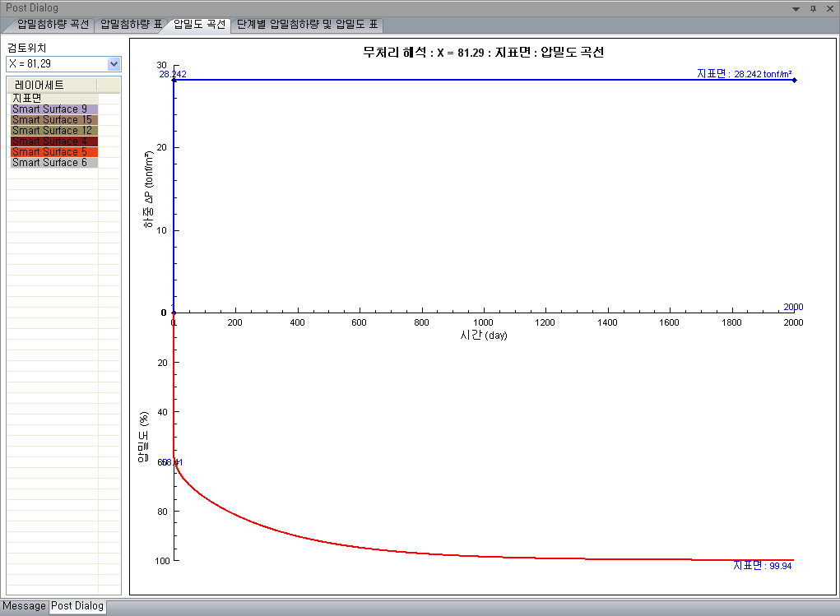The height and width of the screenshot is (616, 840).
Task: Click the 레이어세트 column header
Action: coord(51,86)
